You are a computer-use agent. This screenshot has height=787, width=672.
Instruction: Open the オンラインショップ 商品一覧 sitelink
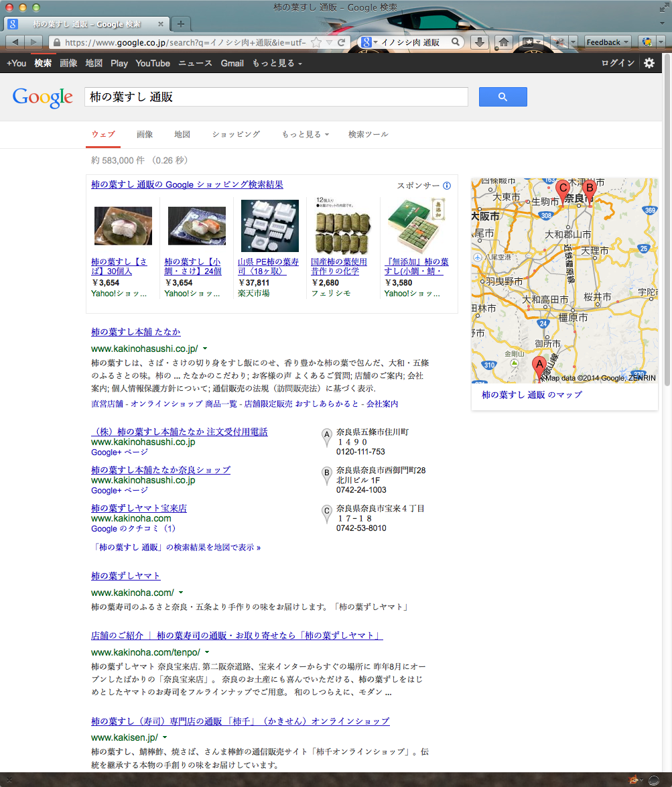coord(184,404)
